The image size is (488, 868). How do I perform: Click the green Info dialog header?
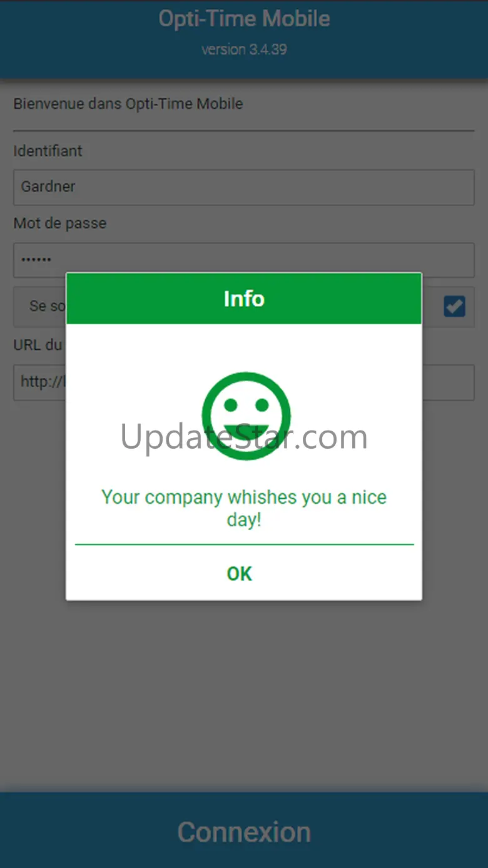[244, 299]
